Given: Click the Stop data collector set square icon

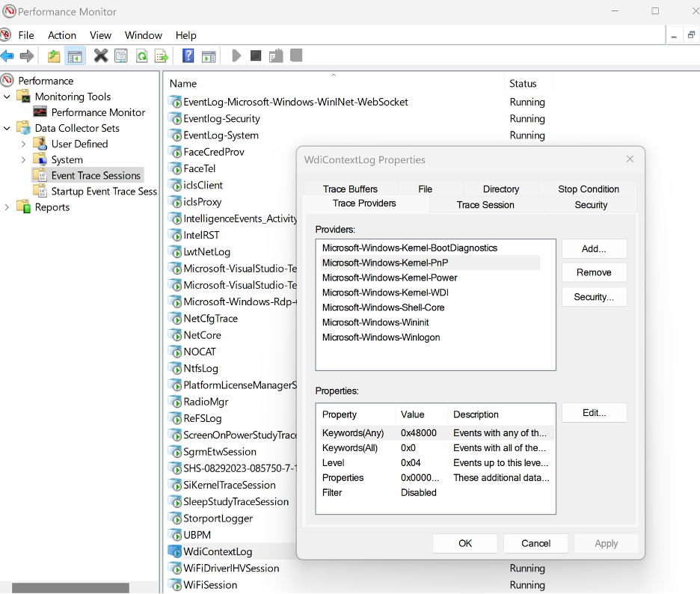Looking at the screenshot, I should tap(256, 56).
